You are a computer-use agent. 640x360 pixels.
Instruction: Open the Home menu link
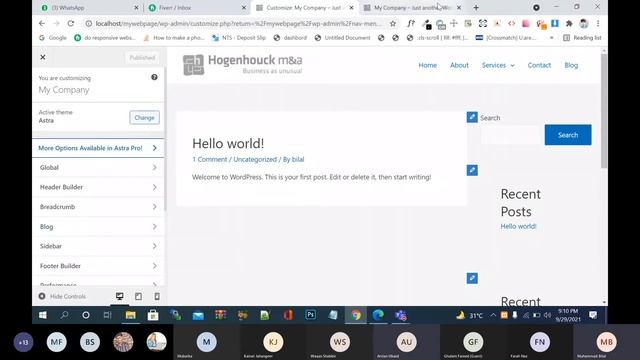pos(427,65)
